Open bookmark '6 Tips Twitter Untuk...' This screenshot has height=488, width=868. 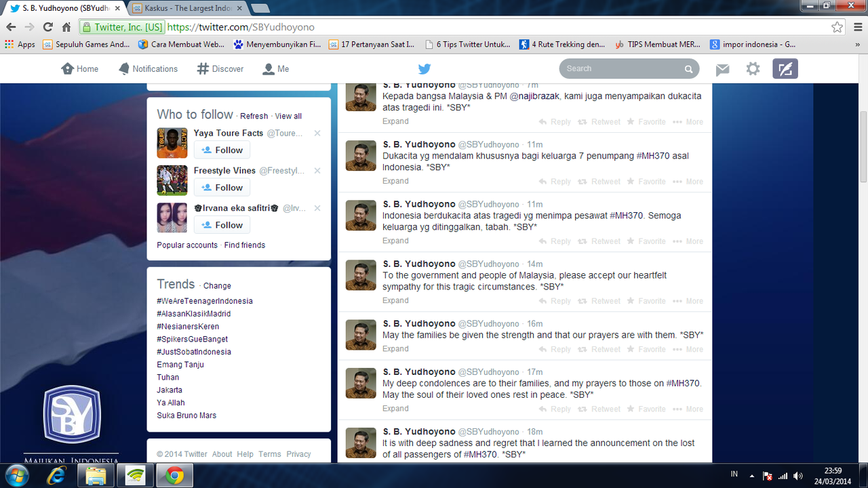[468, 44]
